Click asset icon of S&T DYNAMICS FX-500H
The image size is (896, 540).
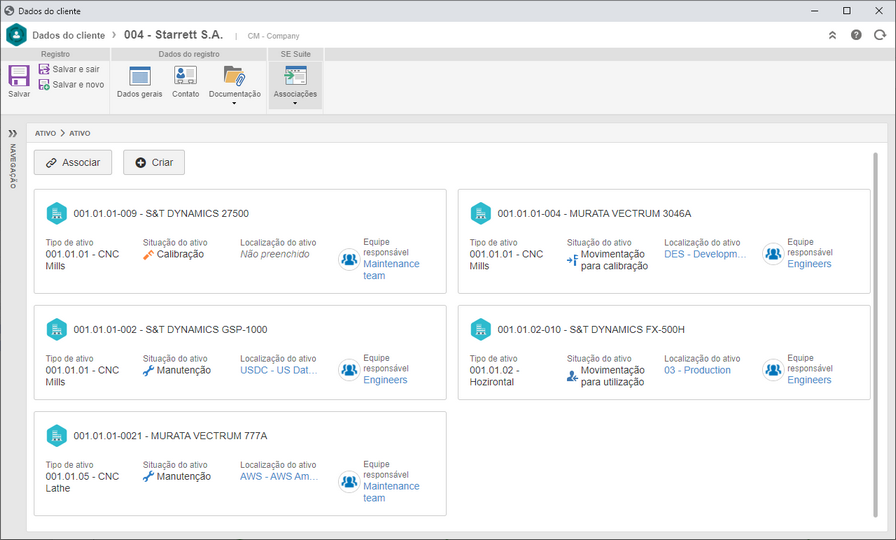point(481,329)
